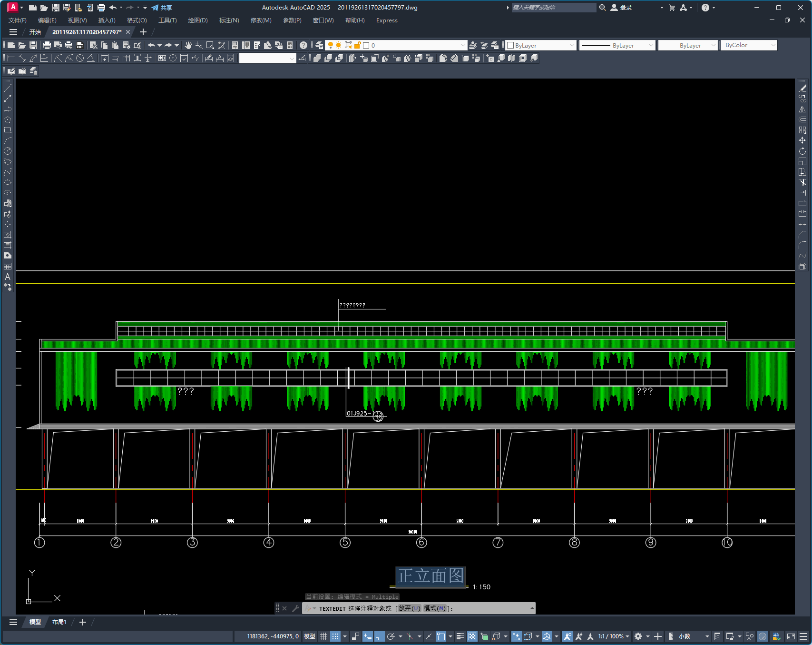
Task: Click the search magnifier icon in title bar
Action: tap(602, 8)
